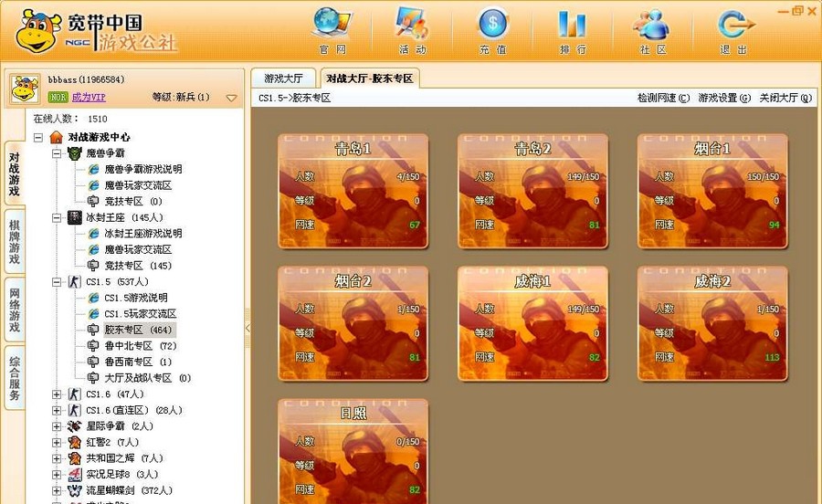Open the 社区 community icon
This screenshot has width=822, height=504.
click(x=651, y=24)
